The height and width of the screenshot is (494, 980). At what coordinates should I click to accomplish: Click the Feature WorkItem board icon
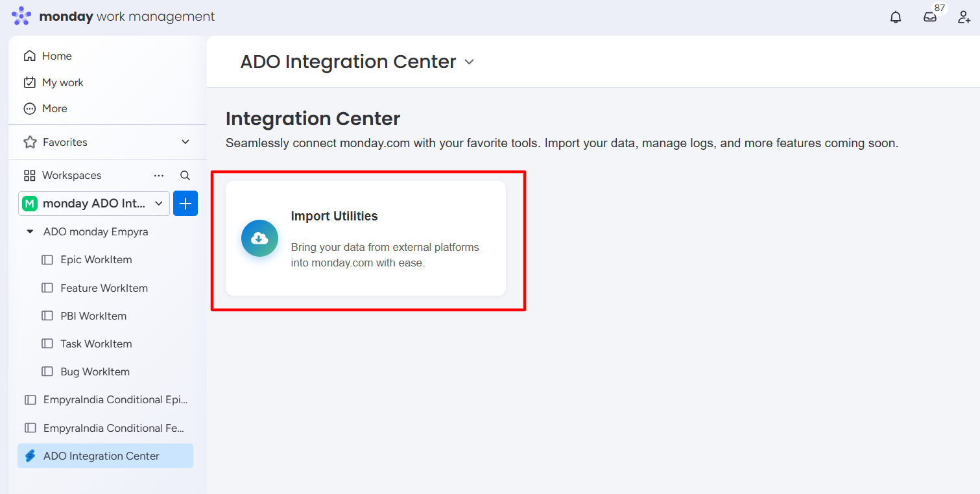[x=47, y=288]
